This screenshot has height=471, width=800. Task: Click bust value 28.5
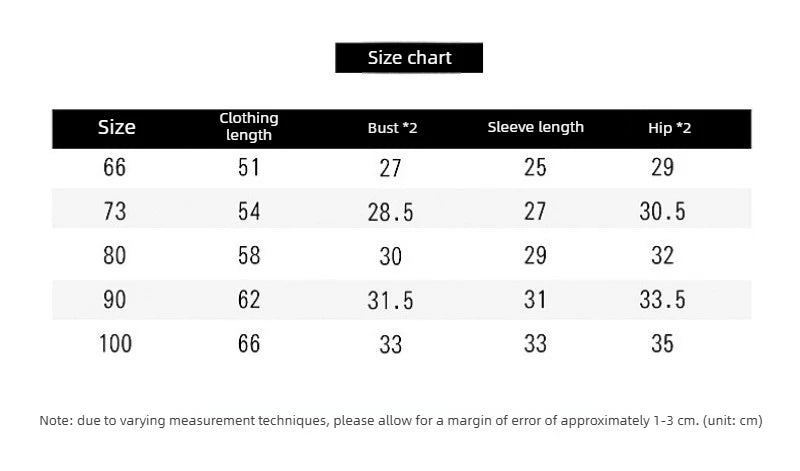click(390, 212)
